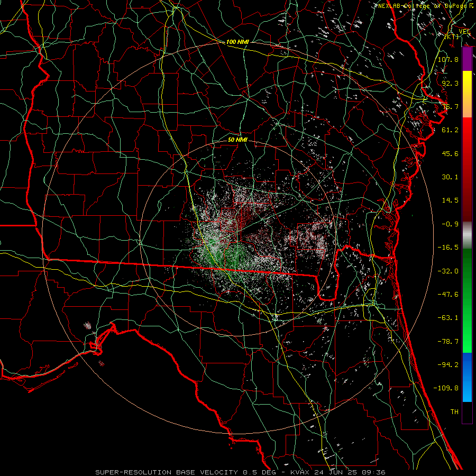Image resolution: width=476 pixels, height=476 pixels.
Task: Click the gray segment of the color bar
Action: (467, 235)
